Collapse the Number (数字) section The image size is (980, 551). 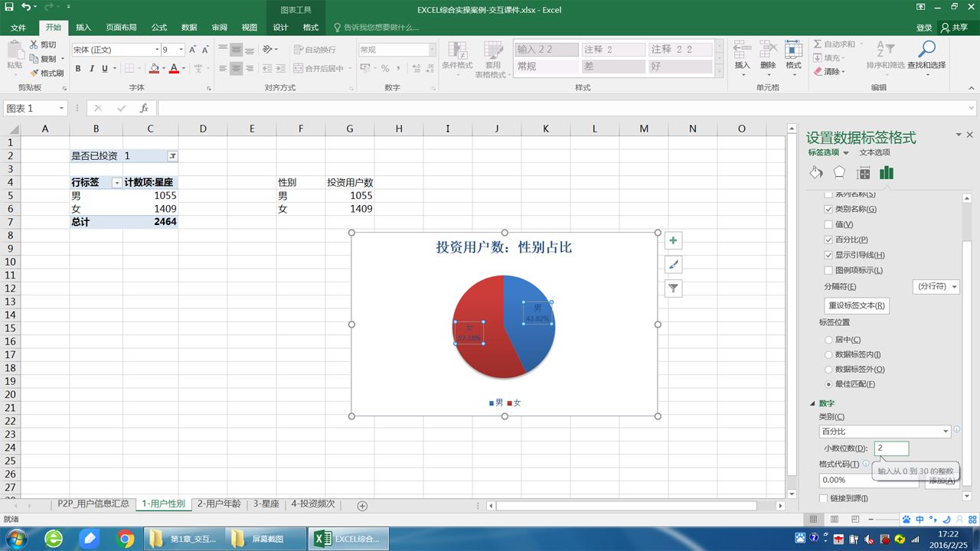point(813,403)
